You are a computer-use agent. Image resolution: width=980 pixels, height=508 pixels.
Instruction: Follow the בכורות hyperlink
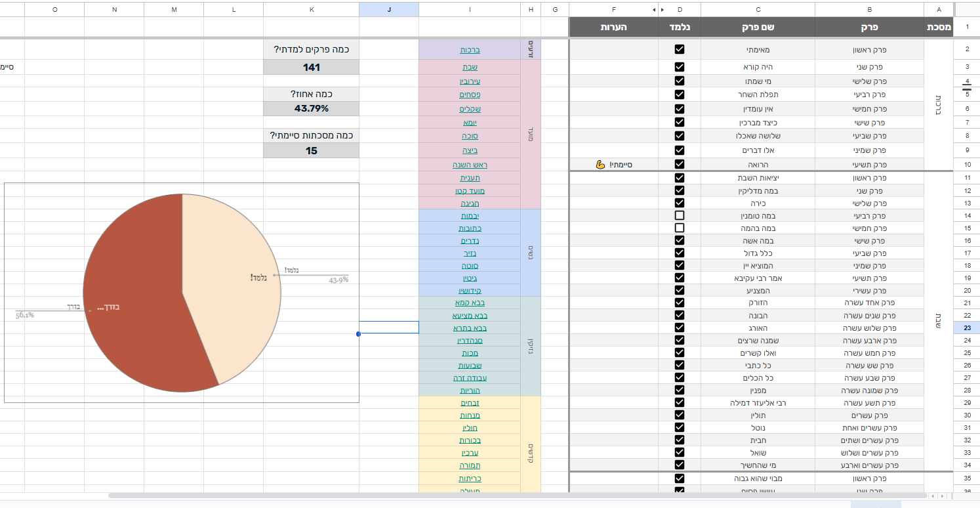coord(468,440)
